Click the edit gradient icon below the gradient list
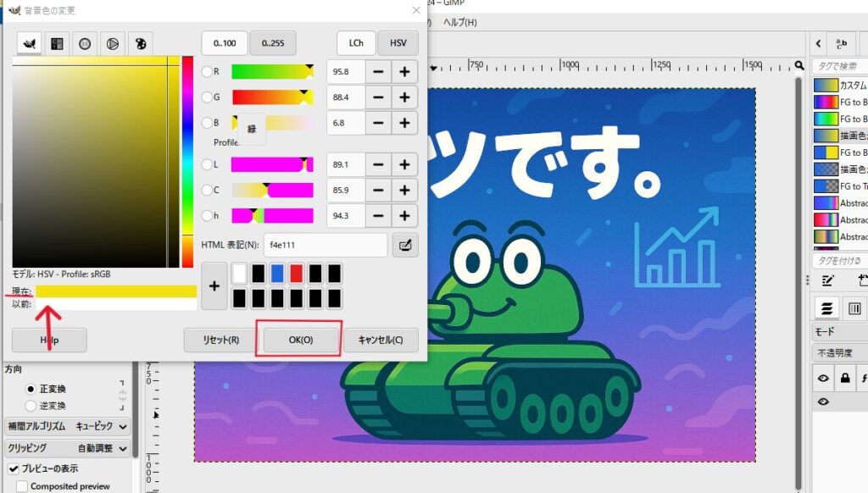This screenshot has width=868, height=493. [x=828, y=281]
